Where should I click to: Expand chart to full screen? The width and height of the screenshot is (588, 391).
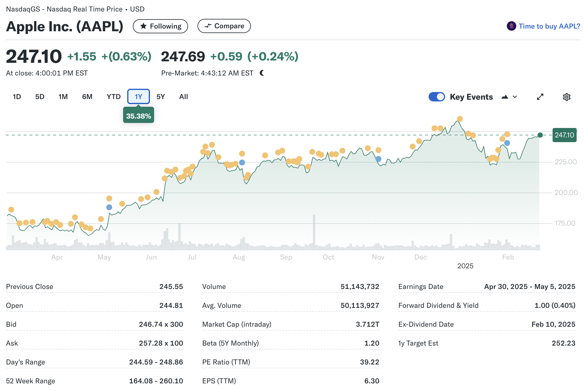coord(540,97)
